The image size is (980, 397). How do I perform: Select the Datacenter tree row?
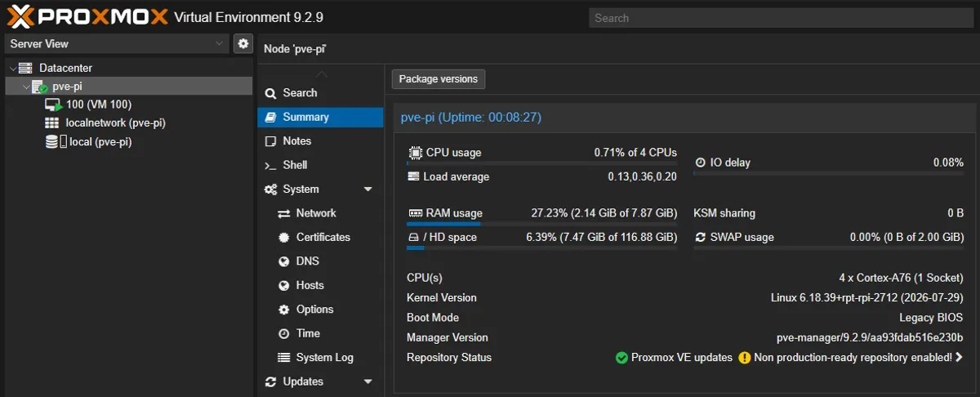[128, 68]
